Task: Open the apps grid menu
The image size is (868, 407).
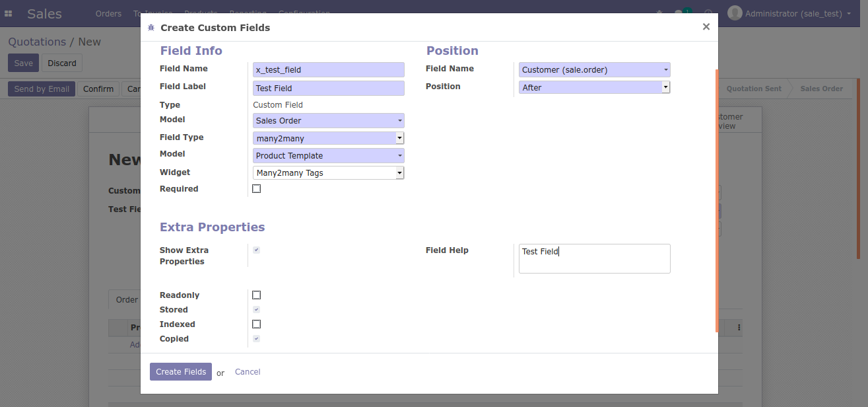Action: click(x=9, y=13)
